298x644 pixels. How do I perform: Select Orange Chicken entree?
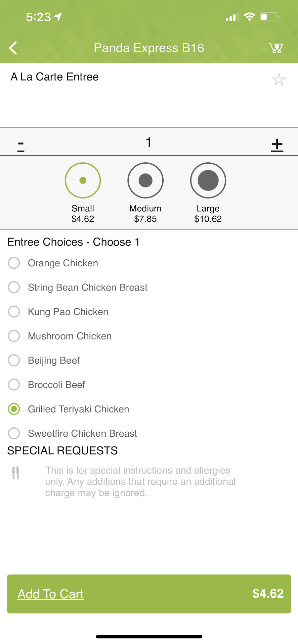[14, 263]
